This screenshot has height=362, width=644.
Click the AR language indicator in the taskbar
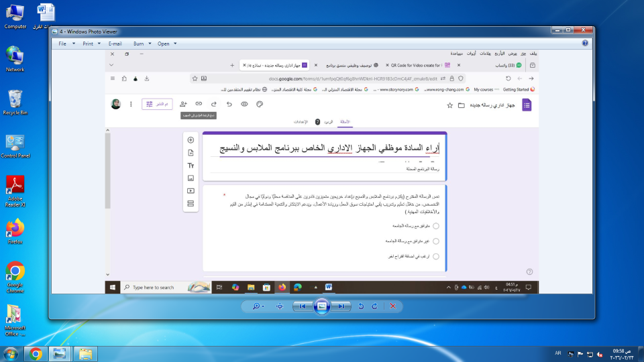(558, 353)
